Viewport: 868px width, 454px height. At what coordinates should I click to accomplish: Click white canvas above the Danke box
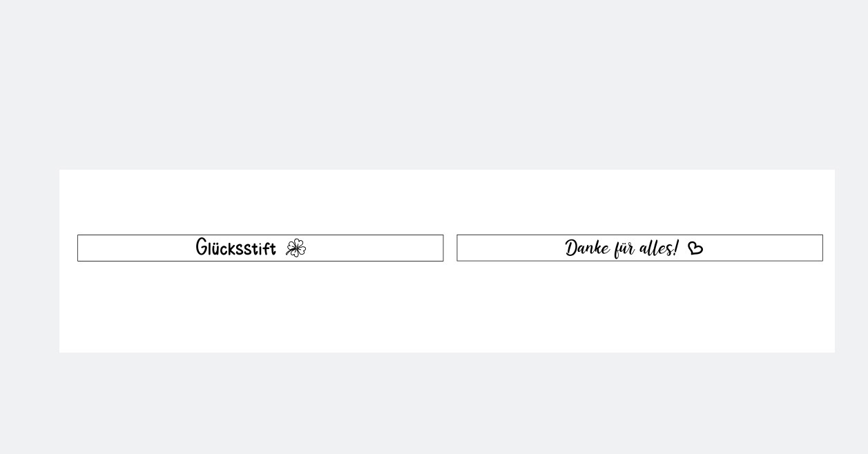639,204
